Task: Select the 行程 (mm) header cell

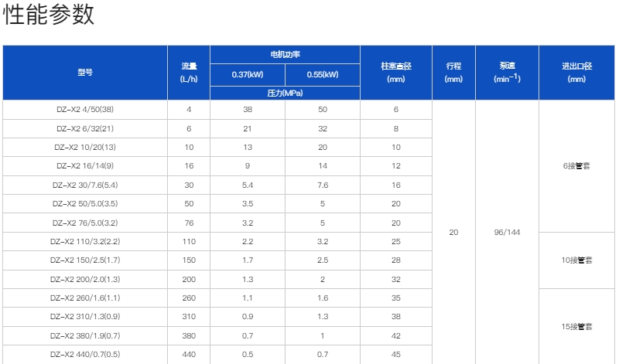Action: point(453,73)
